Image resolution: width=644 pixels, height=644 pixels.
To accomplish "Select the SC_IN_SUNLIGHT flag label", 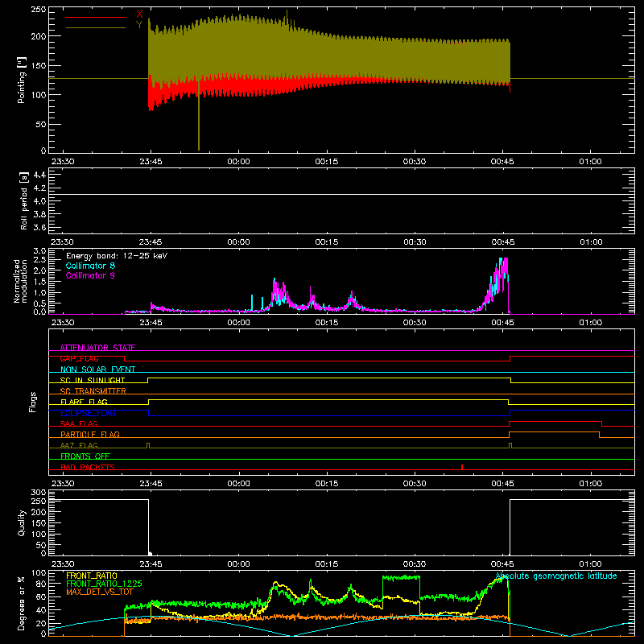I will point(93,380).
